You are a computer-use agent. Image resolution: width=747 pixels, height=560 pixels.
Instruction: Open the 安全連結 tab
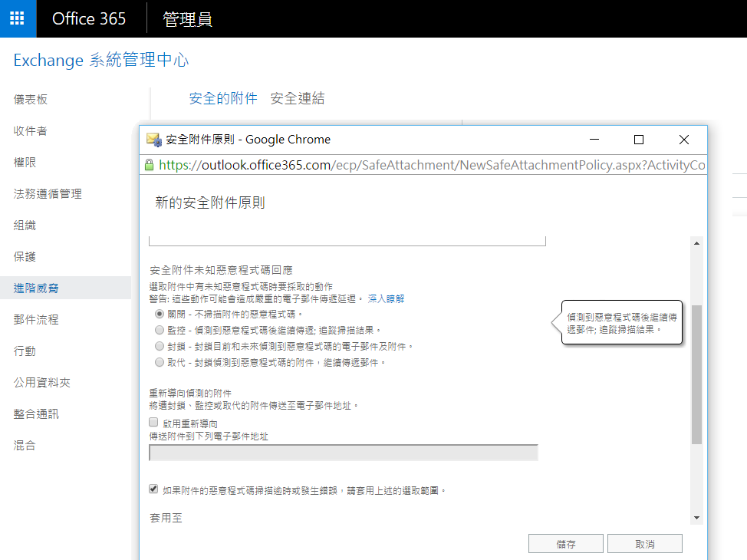[298, 98]
